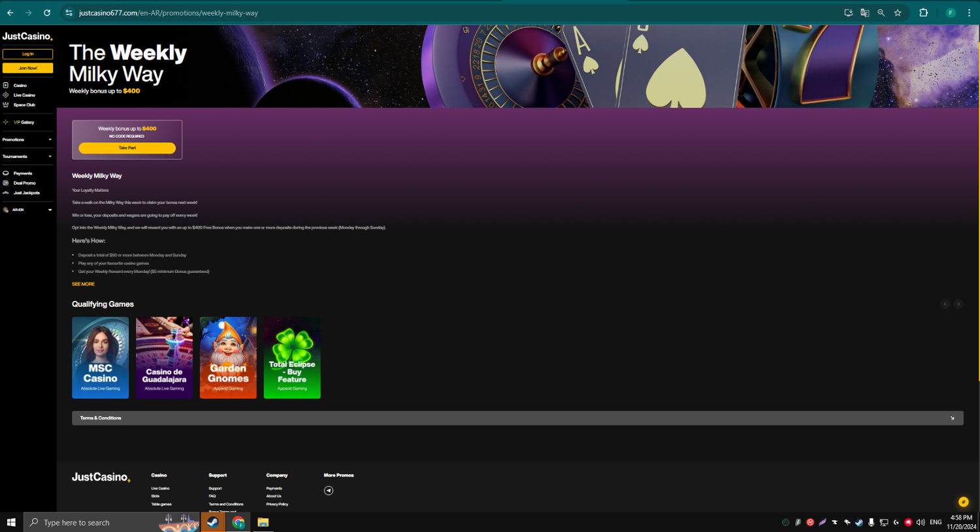Click the Take Part button
This screenshot has height=532, width=980.
127,148
